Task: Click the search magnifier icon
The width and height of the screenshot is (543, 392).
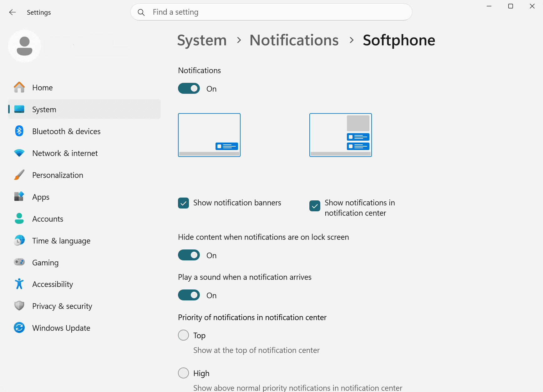Action: pos(141,12)
